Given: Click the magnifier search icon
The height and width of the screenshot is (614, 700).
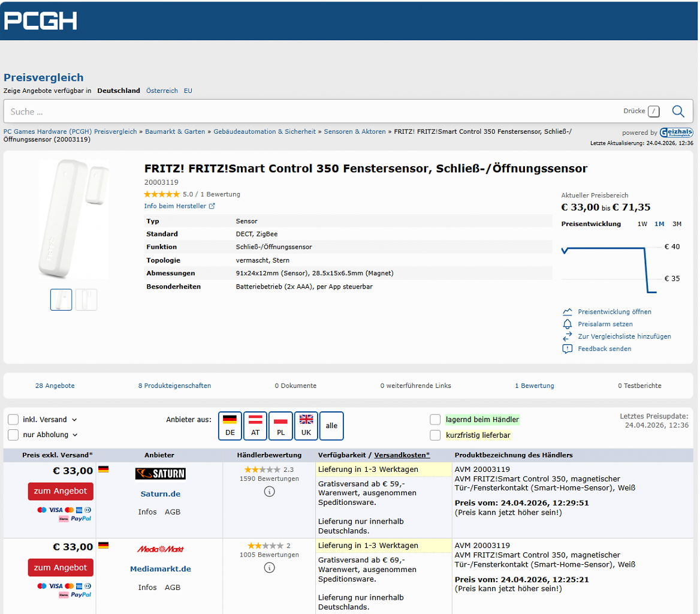Looking at the screenshot, I should [678, 111].
